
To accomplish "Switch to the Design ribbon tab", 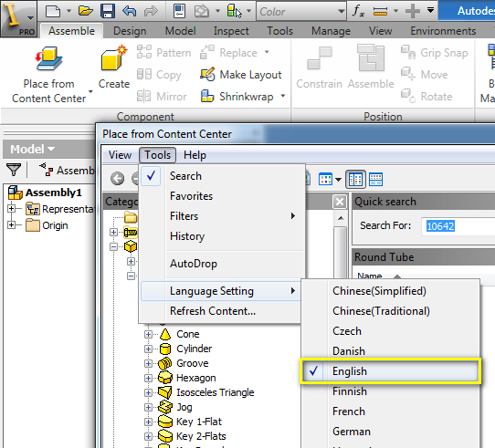I will pyautogui.click(x=130, y=31).
